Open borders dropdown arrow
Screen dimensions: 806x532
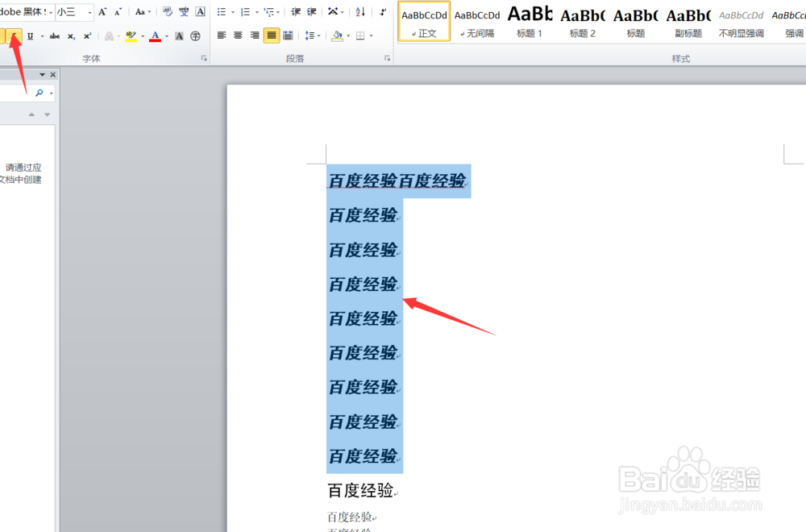tap(371, 35)
